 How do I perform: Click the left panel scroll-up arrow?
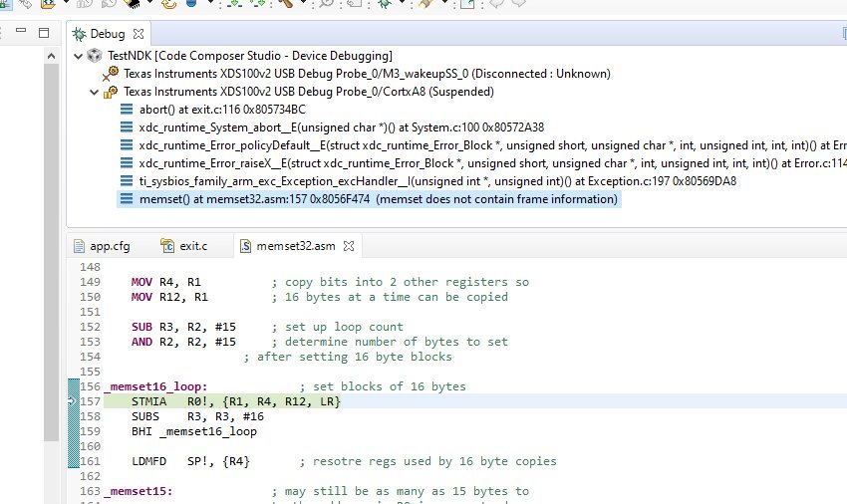pyautogui.click(x=51, y=56)
